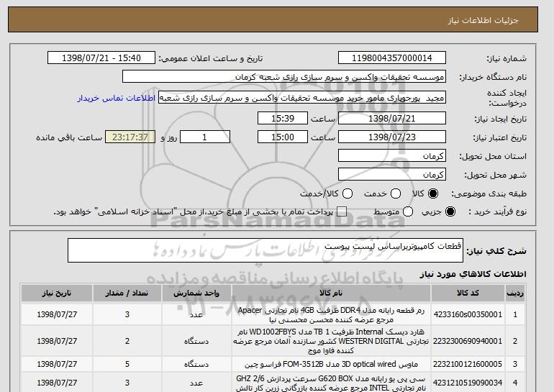Click the جزئیات اطلاعات نیاز page header
The height and width of the screenshot is (392, 554).
[x=483, y=20]
